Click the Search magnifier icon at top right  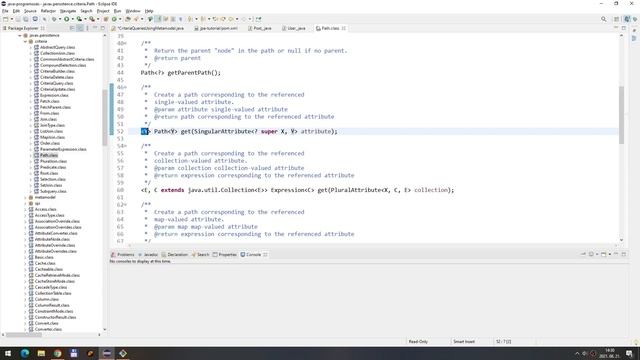coord(603,19)
